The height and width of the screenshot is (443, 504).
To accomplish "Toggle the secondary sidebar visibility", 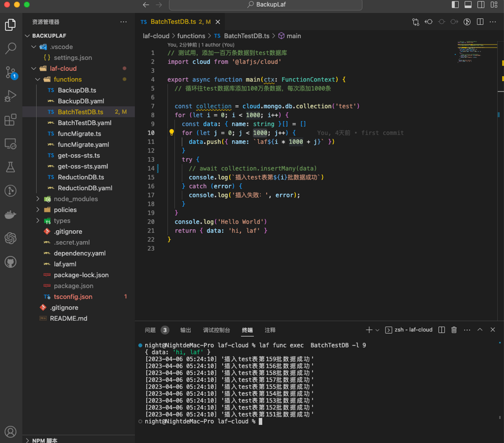I will [481, 5].
